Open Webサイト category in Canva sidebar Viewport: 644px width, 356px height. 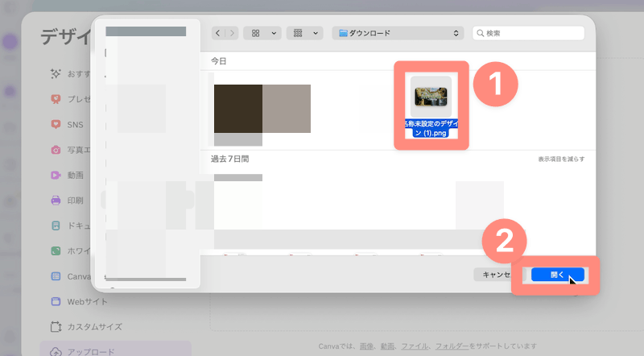(88, 302)
